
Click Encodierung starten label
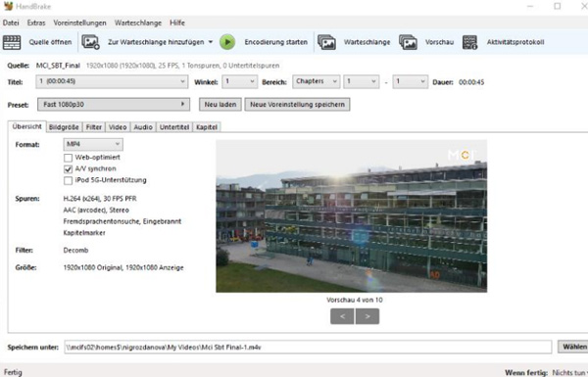(276, 42)
